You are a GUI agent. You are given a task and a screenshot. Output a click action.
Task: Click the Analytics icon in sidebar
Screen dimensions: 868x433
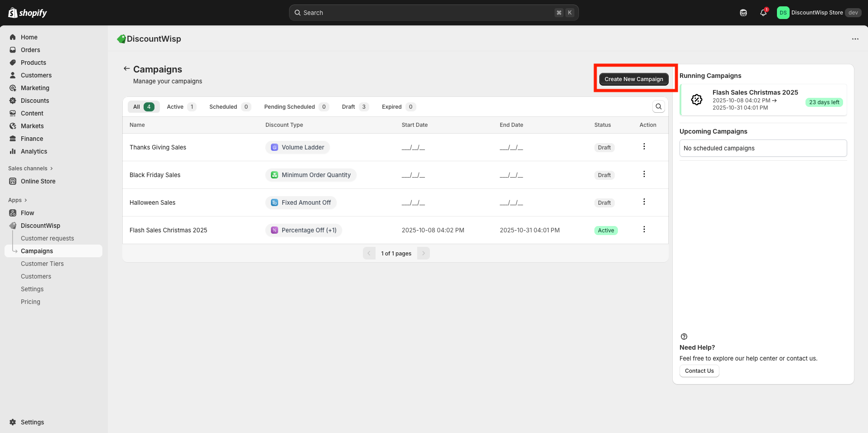click(13, 151)
